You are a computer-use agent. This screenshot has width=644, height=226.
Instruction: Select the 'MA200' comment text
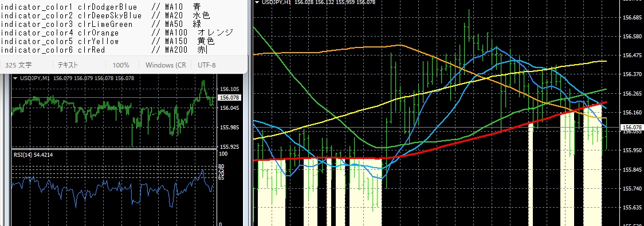tap(176, 50)
